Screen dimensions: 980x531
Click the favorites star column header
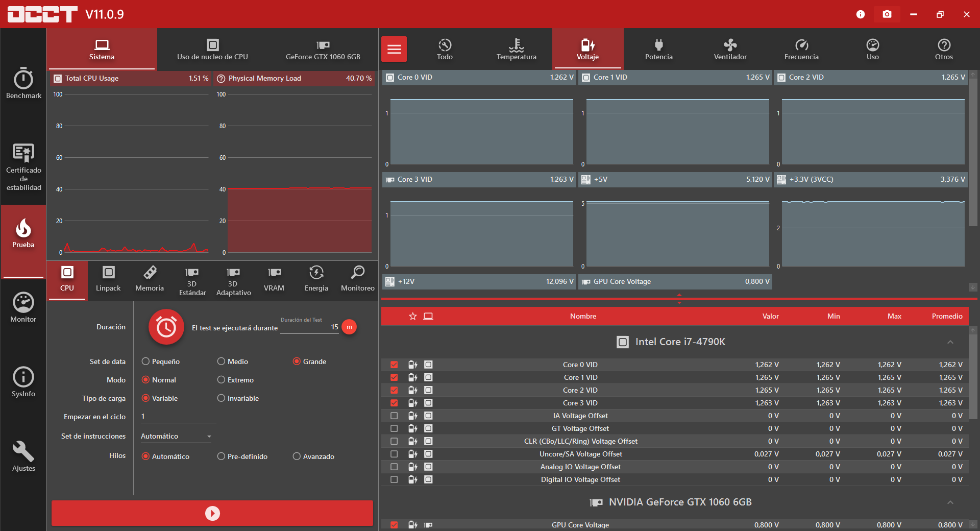(413, 317)
